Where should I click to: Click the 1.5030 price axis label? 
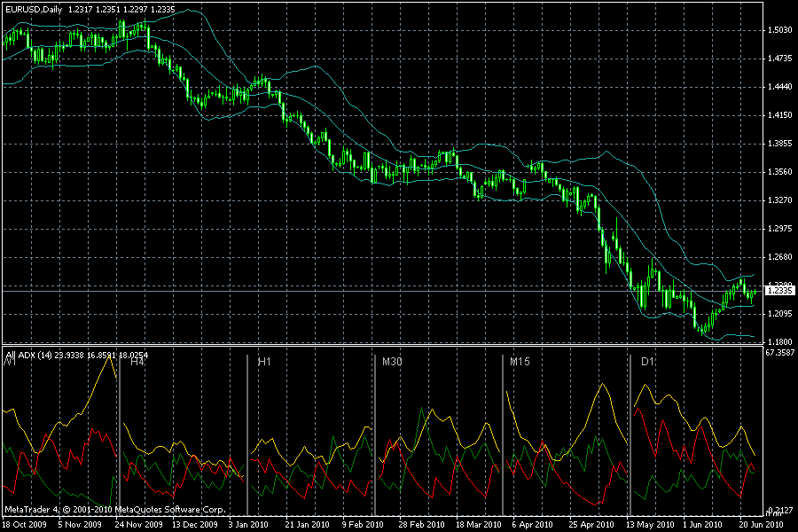pyautogui.click(x=780, y=30)
